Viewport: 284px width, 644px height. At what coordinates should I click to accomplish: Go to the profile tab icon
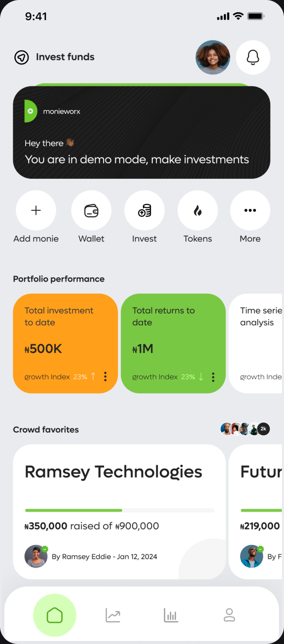pyautogui.click(x=229, y=615)
